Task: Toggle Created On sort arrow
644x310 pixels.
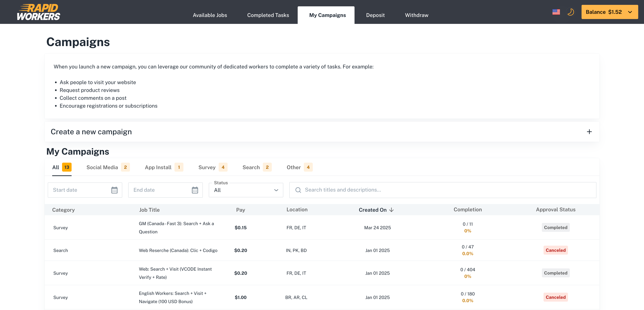Action: 391,210
